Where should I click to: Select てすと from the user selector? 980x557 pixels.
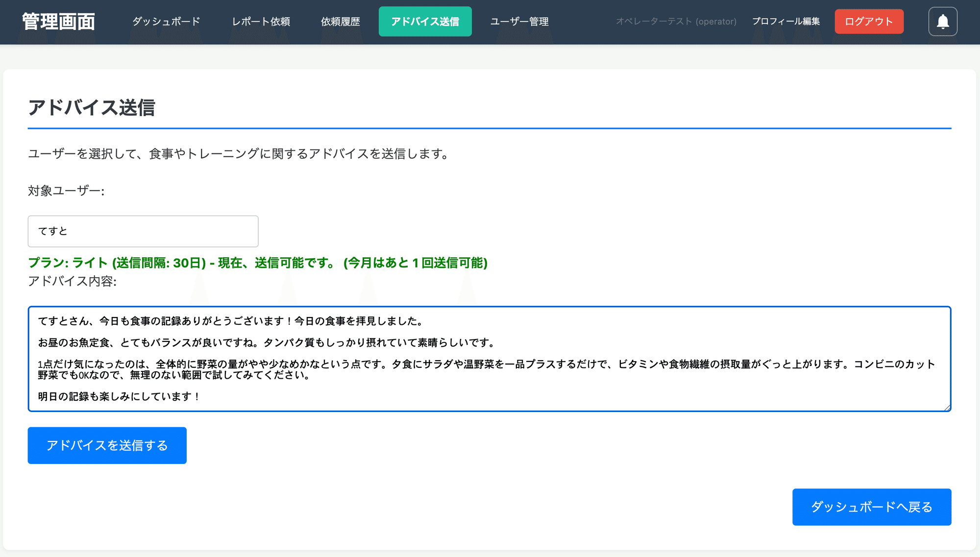pyautogui.click(x=143, y=231)
